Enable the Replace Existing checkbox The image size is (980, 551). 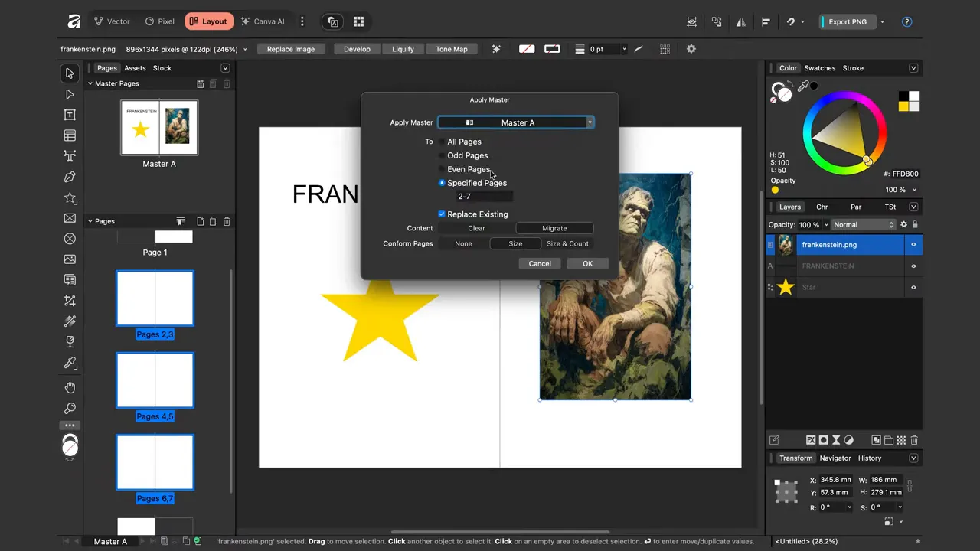click(442, 214)
